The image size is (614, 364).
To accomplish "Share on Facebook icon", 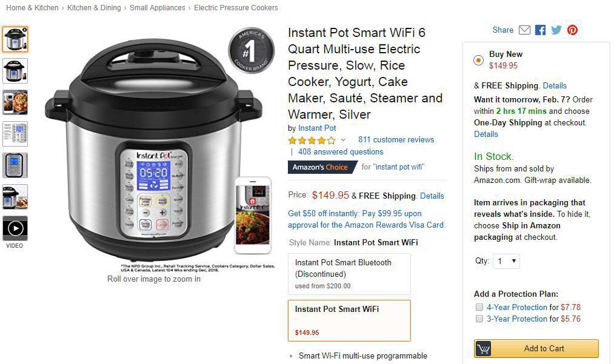I will tap(541, 30).
